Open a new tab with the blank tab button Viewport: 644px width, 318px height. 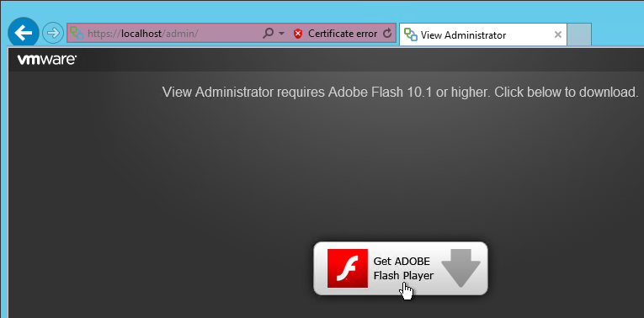579,34
